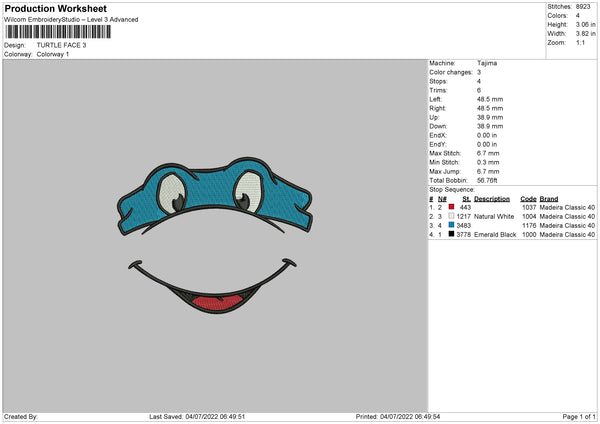Click thread code "1176"
Viewport: 600px width, 424px height.
coord(529,225)
